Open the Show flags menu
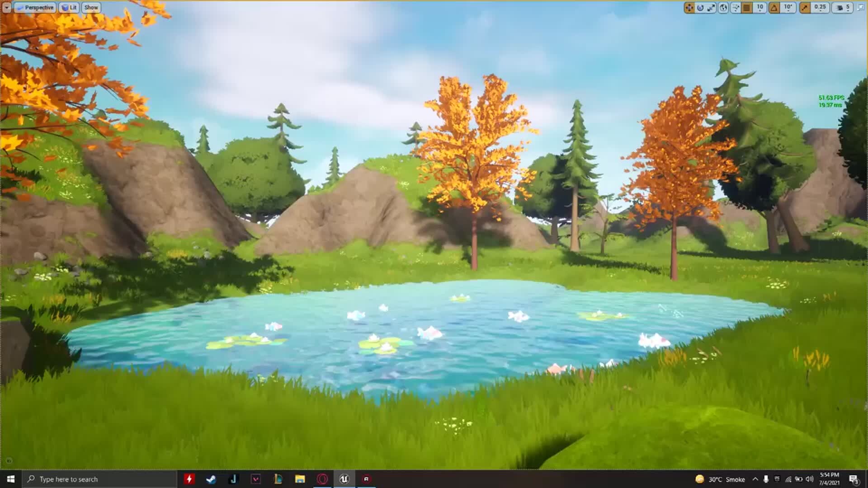Viewport: 868px width, 488px height. (x=91, y=7)
